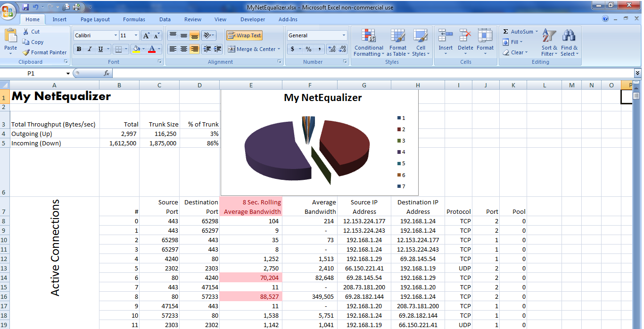This screenshot has width=644, height=329.
Task: Click the Find & Select binoculars icon
Action: tap(569, 36)
